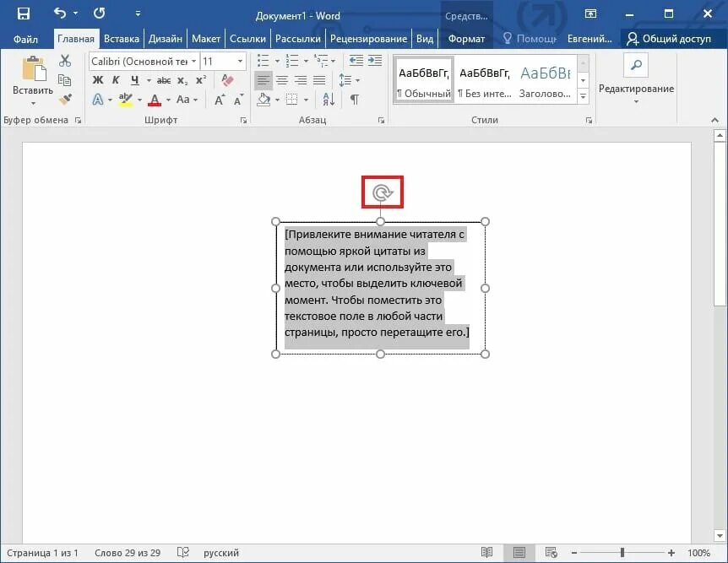Select the Обычный style
The height and width of the screenshot is (563, 728).
pyautogui.click(x=423, y=78)
